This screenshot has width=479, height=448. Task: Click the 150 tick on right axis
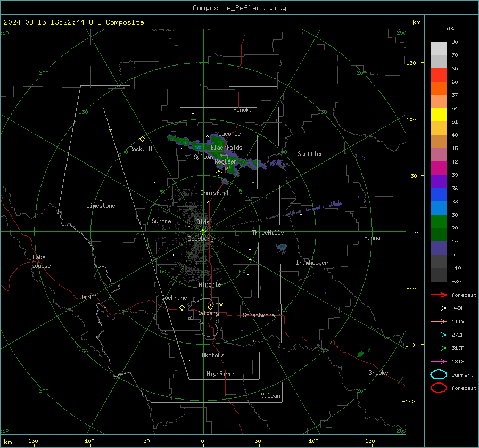click(411, 63)
